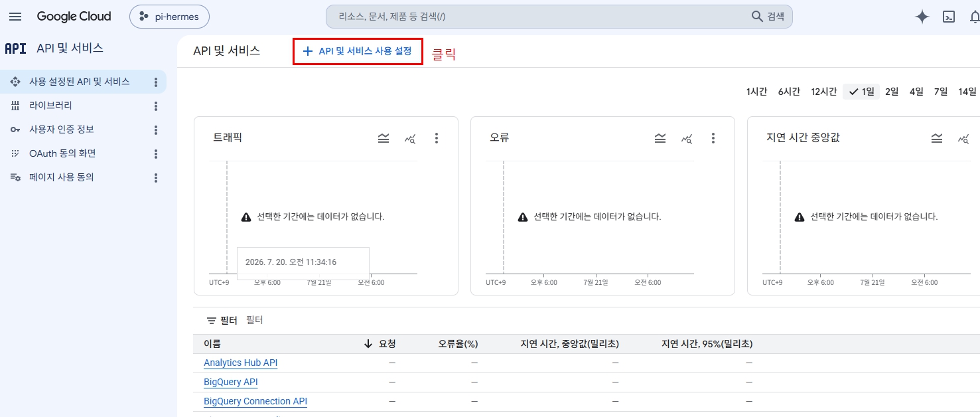980x417 pixels.
Task: Open the pi-hermes project selector
Action: click(169, 17)
